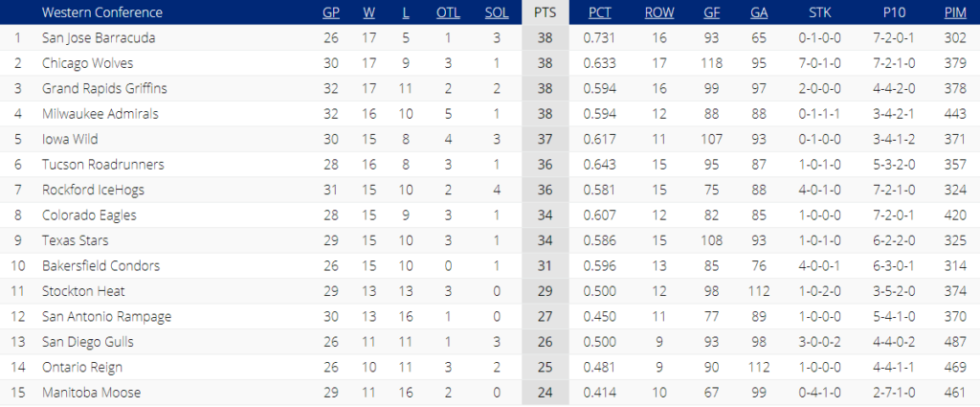Sort table by L losses header
This screenshot has height=407, width=980.
click(406, 12)
